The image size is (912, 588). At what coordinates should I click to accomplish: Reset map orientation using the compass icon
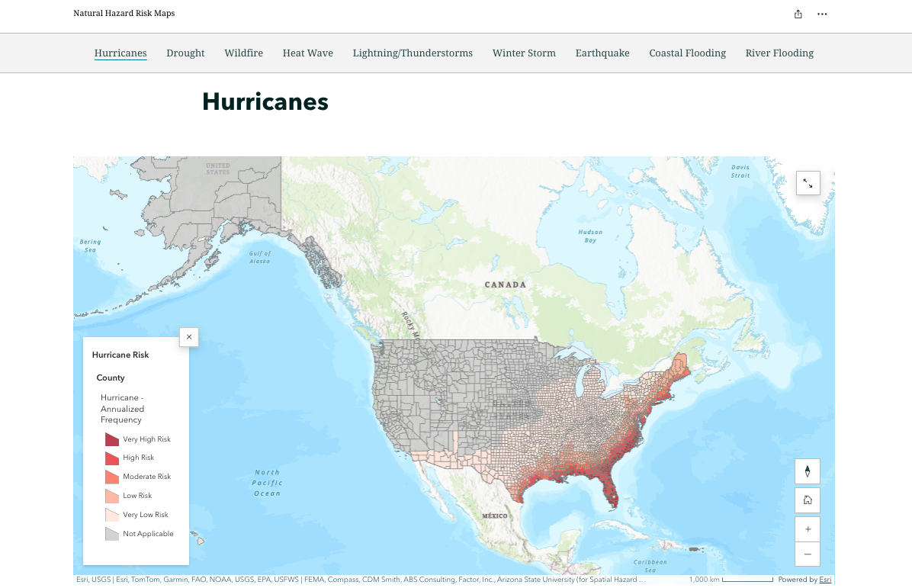click(x=808, y=471)
